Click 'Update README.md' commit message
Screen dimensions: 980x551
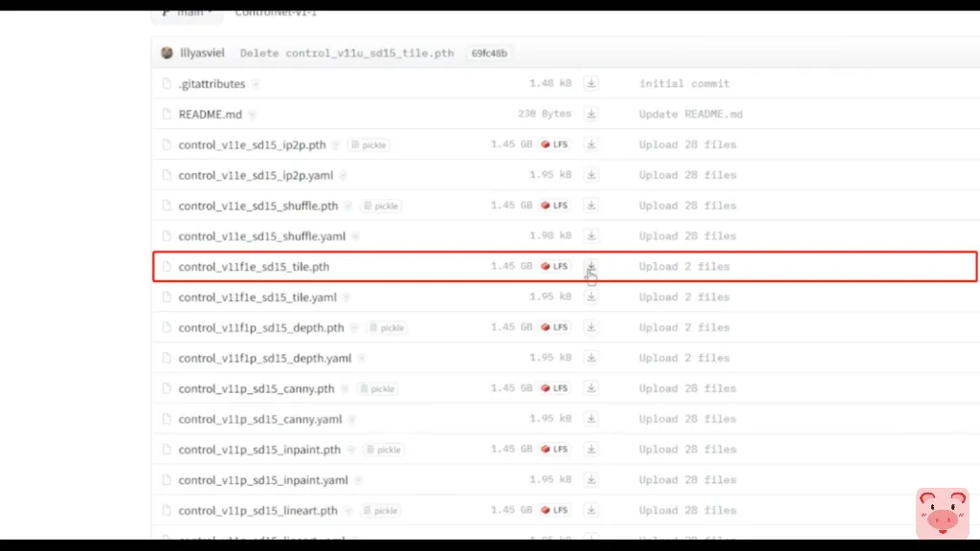(691, 114)
